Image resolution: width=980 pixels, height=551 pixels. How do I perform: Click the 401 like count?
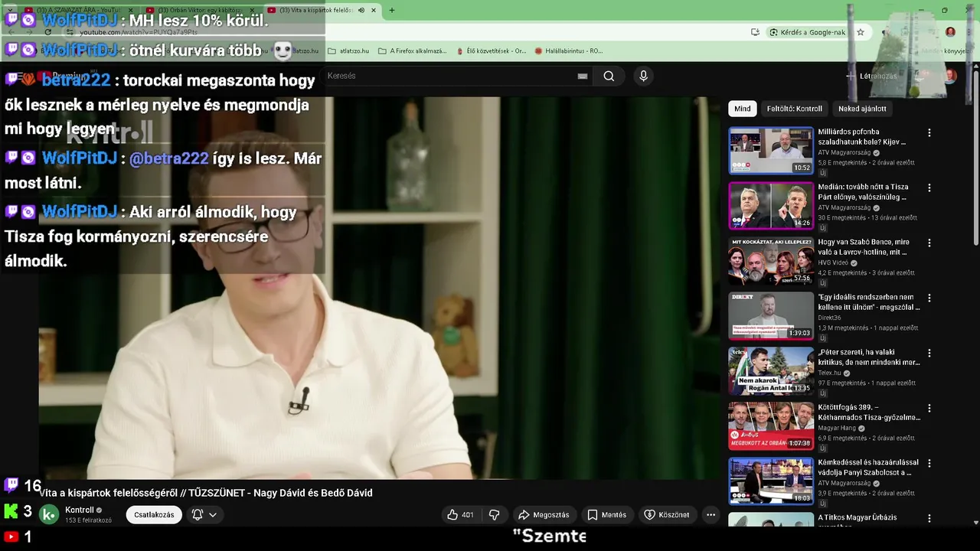[x=468, y=515]
